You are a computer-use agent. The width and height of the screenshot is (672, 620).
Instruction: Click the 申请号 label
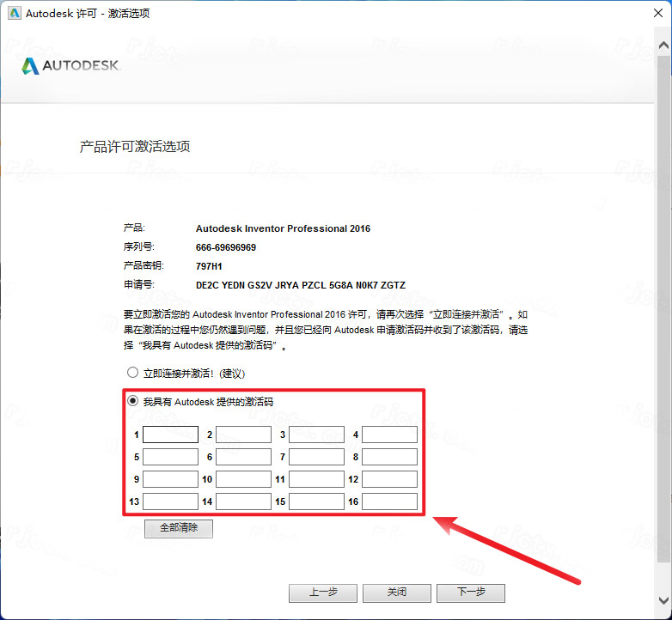pyautogui.click(x=139, y=285)
